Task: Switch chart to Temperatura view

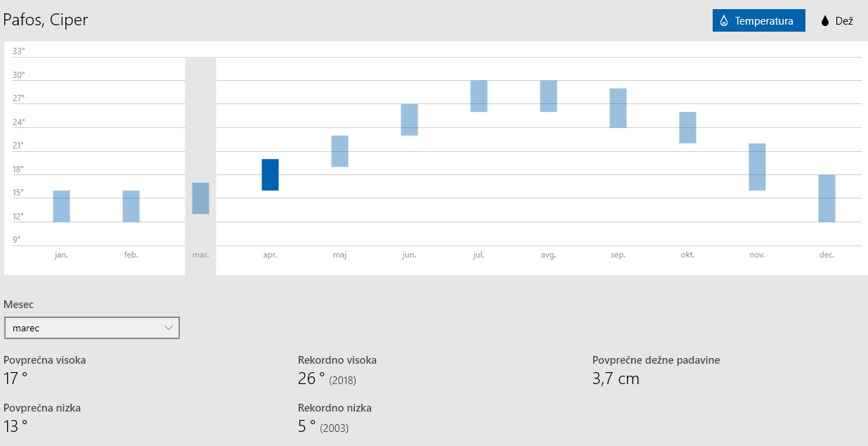Action: (758, 21)
